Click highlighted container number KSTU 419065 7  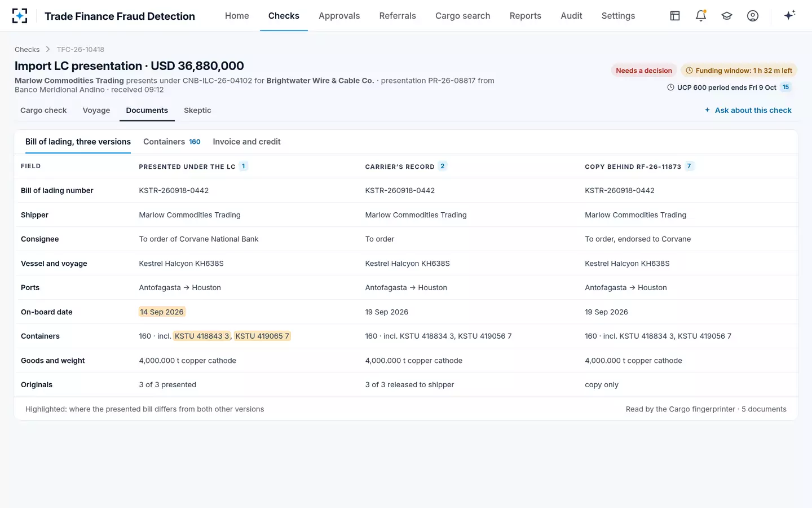pyautogui.click(x=262, y=336)
